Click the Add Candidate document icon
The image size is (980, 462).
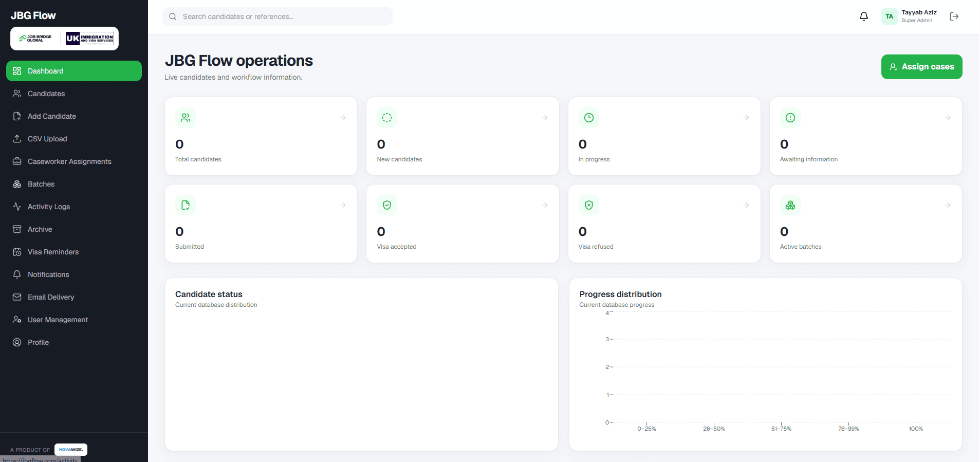point(17,116)
